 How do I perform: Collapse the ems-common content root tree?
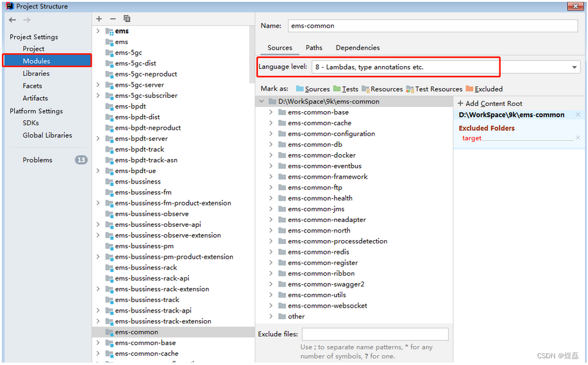click(x=262, y=101)
